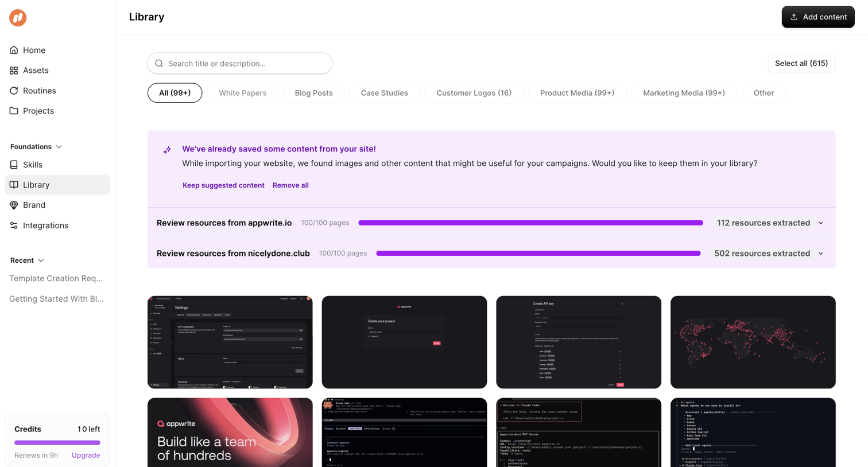Click the Add content button
868x467 pixels.
tap(818, 17)
